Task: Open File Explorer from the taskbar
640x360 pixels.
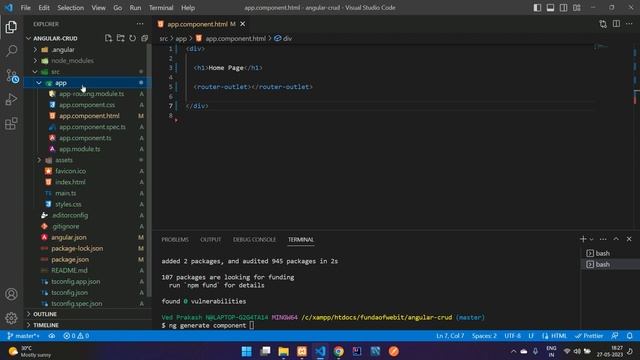Action: click(x=283, y=351)
